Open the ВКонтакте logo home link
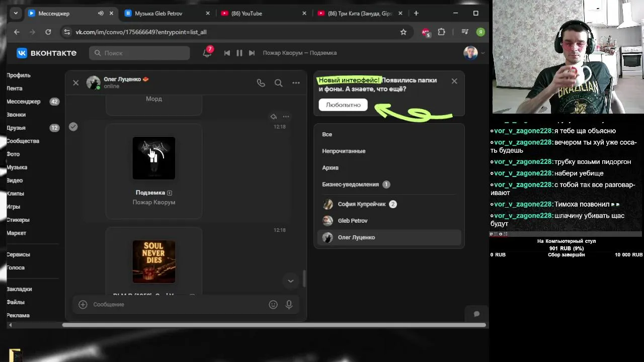This screenshot has width=644, height=362. pyautogui.click(x=46, y=53)
